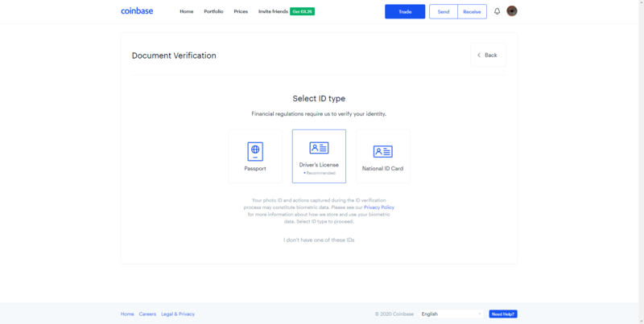This screenshot has width=644, height=324.
Task: Click the Receive button
Action: point(472,11)
